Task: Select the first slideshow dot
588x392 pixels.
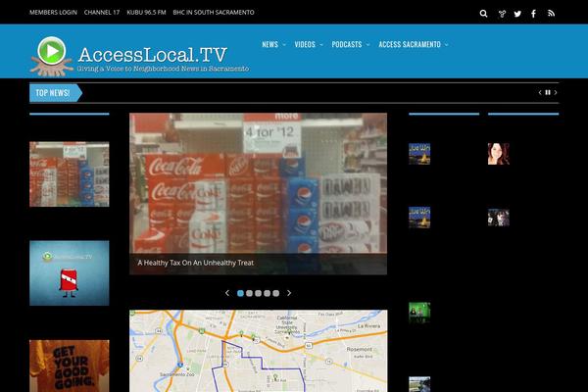Action: coord(240,293)
